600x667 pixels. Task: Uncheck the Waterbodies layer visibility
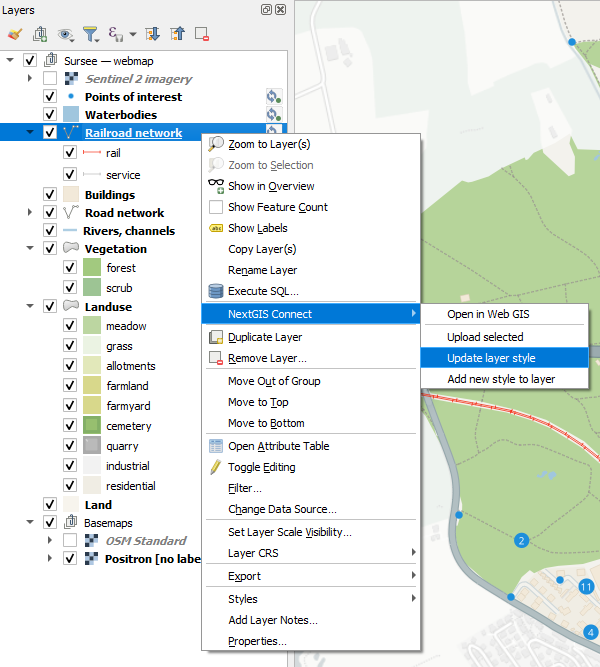coord(50,115)
